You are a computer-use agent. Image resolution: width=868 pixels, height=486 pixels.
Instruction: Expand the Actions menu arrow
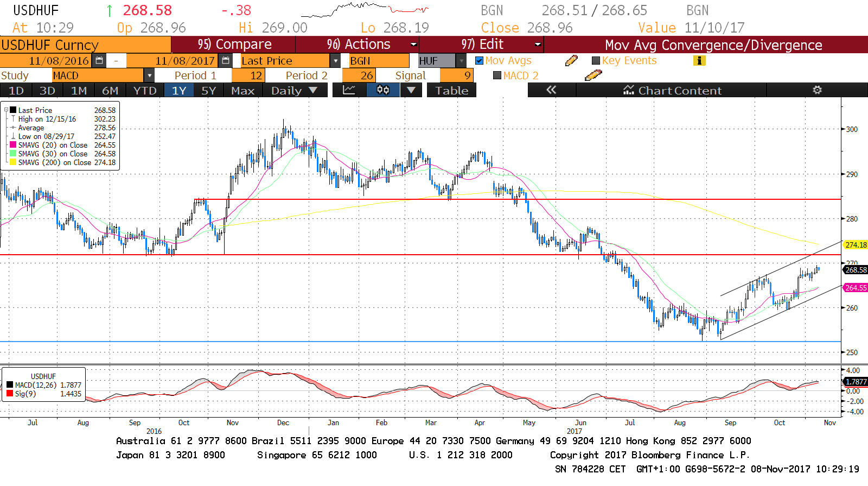[413, 45]
